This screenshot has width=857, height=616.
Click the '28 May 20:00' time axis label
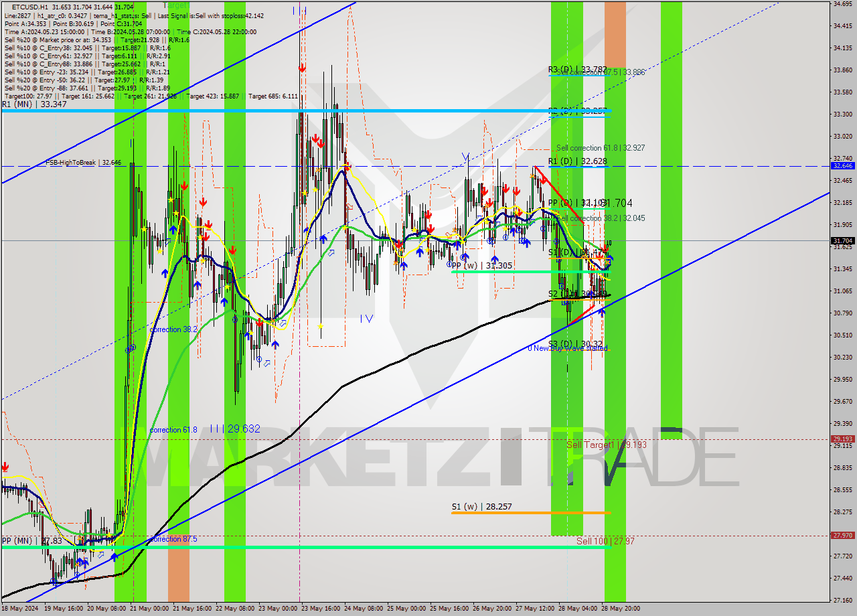622,609
